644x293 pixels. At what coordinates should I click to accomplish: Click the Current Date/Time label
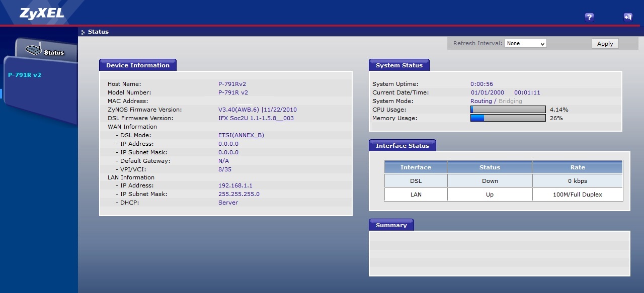pyautogui.click(x=400, y=92)
